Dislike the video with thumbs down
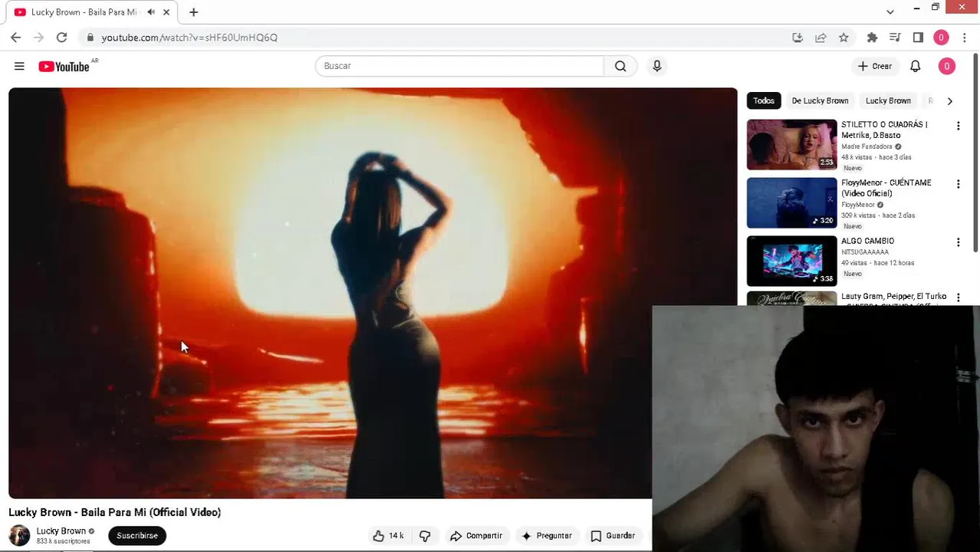 (425, 536)
